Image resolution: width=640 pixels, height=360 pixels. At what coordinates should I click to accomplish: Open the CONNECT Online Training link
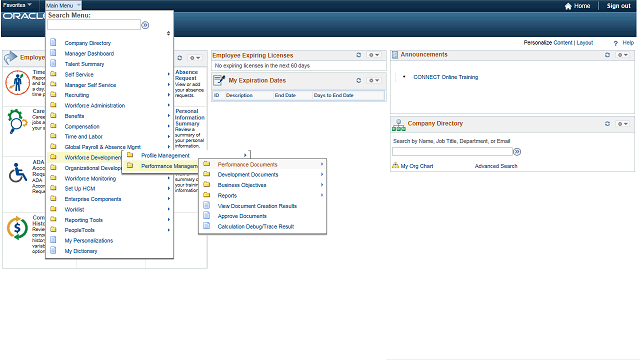coord(446,77)
